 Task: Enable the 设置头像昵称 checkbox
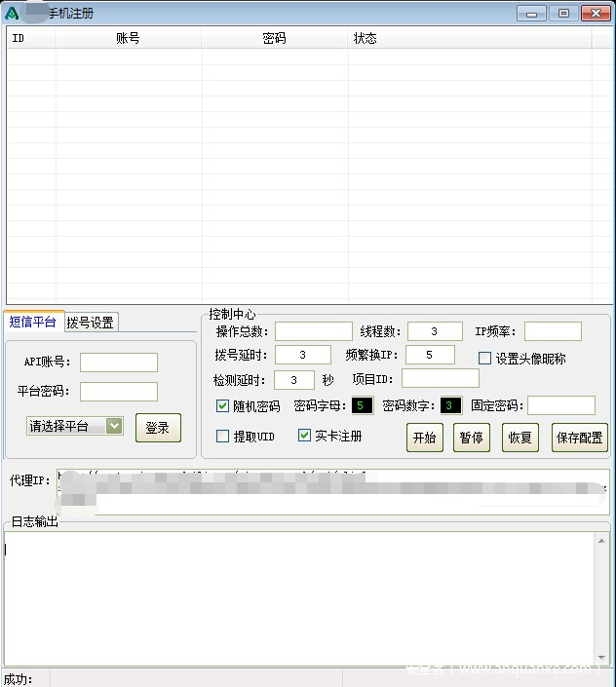[x=484, y=359]
